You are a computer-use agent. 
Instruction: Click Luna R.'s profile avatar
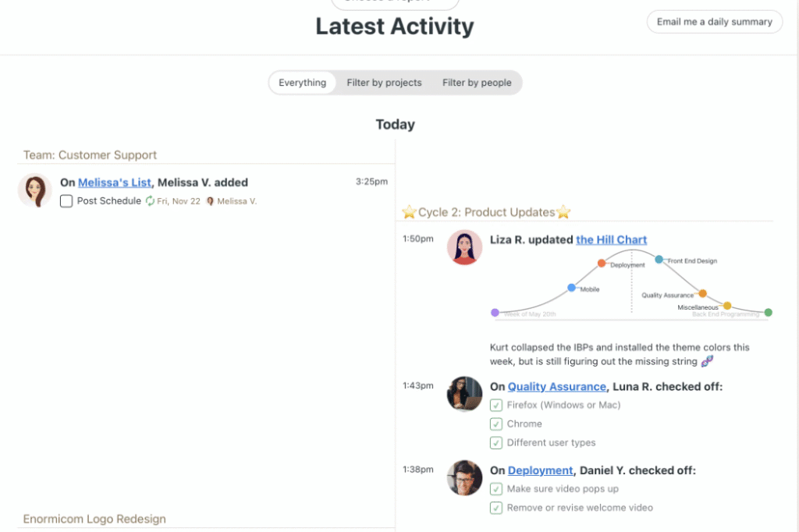tap(464, 394)
